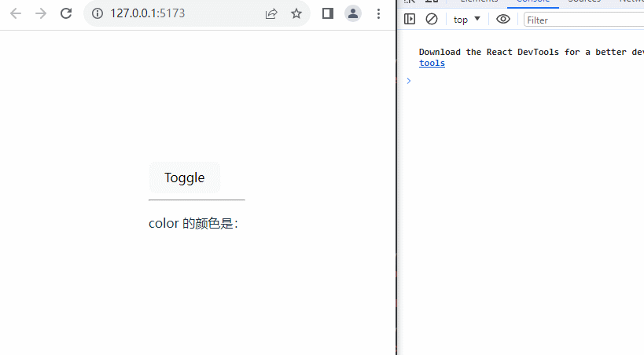Viewport: 644px width, 355px height.
Task: Open the top JavaScript context dropdown
Action: (x=467, y=20)
